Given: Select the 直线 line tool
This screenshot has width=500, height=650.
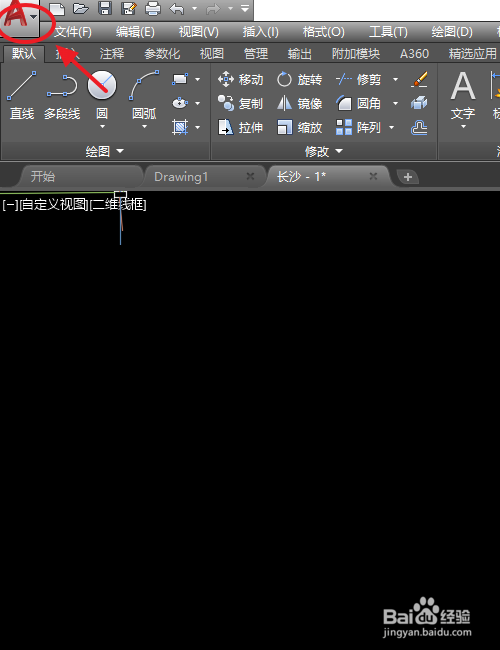Looking at the screenshot, I should click(22, 95).
